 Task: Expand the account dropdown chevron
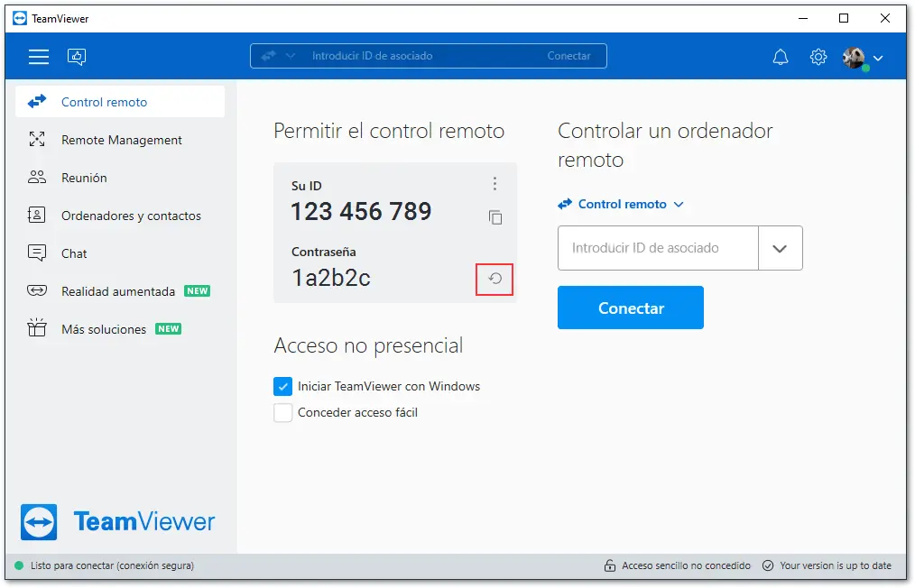878,58
